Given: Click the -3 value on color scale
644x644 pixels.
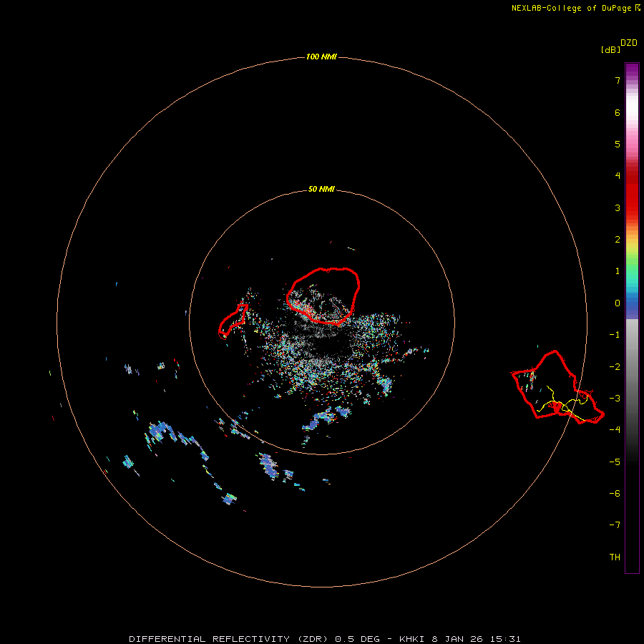Looking at the screenshot, I should pyautogui.click(x=615, y=399).
